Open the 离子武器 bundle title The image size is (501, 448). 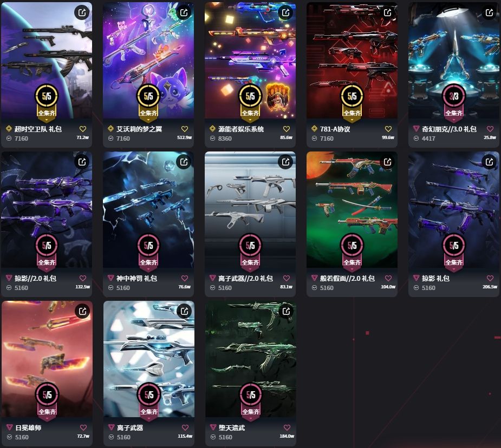130,427
